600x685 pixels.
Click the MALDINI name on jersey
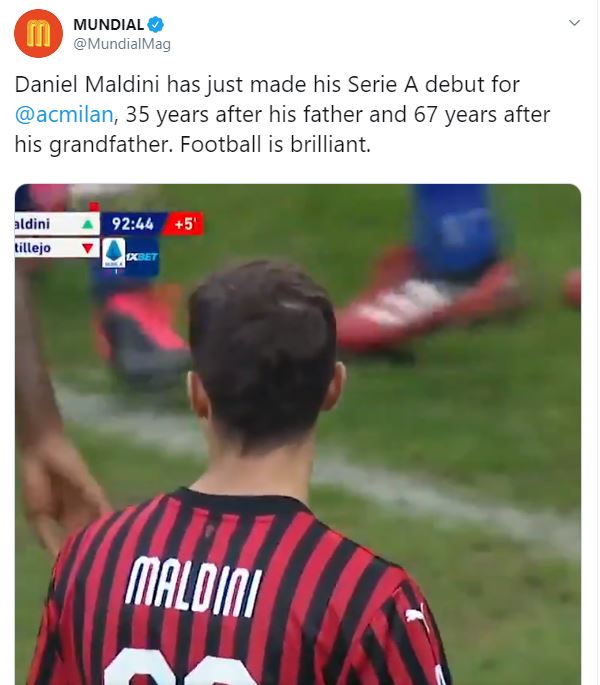pos(194,586)
